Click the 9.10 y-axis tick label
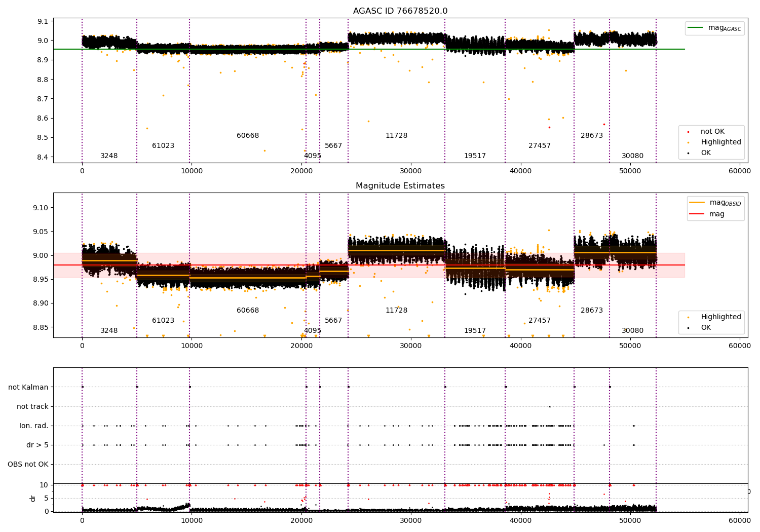Image resolution: width=760 pixels, height=532 pixels. point(41,208)
